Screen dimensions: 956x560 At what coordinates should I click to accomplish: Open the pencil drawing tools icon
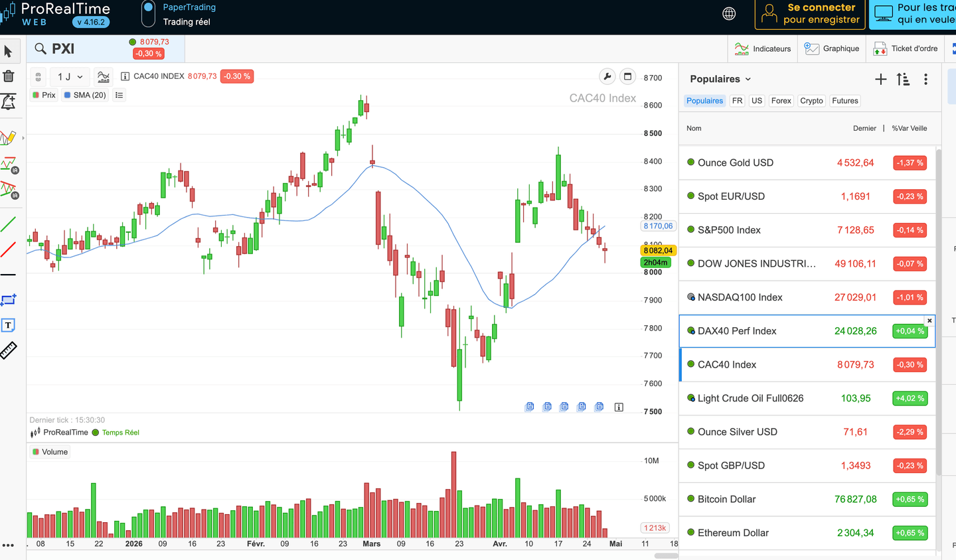coord(8,137)
